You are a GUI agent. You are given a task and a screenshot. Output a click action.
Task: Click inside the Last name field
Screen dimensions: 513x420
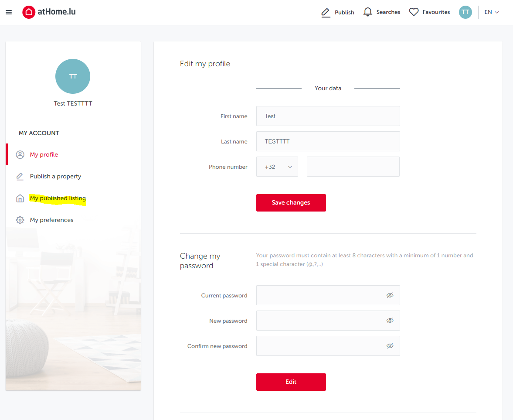click(x=328, y=141)
